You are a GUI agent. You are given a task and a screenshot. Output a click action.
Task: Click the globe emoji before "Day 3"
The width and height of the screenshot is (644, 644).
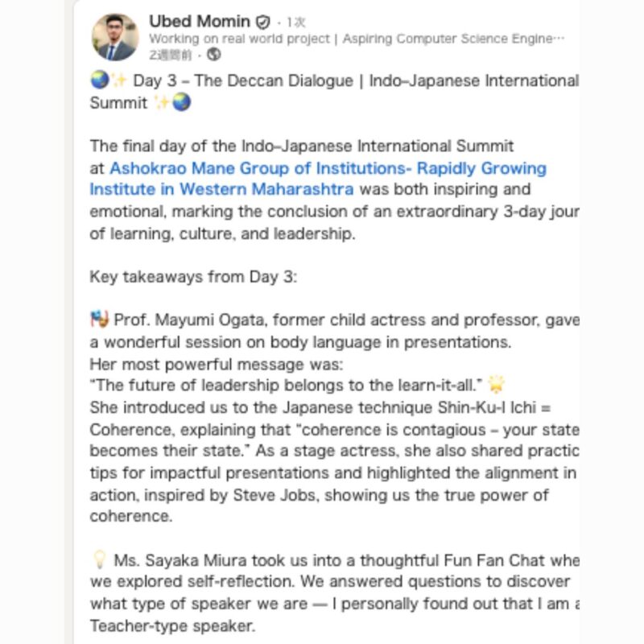[x=99, y=80]
